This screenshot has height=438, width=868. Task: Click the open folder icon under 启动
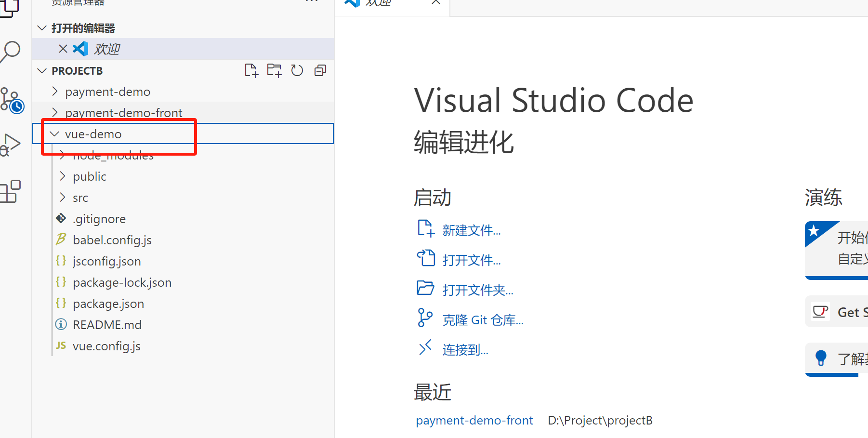pos(426,288)
